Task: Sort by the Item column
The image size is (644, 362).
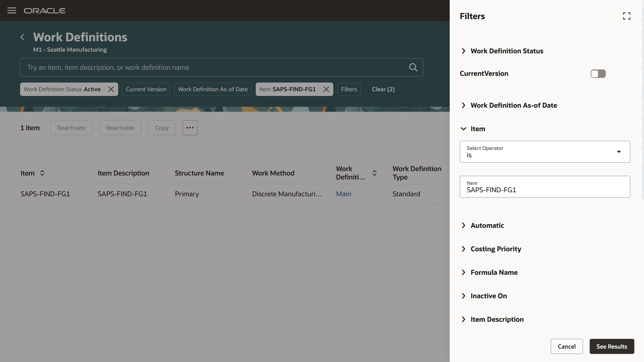Action: tap(42, 173)
